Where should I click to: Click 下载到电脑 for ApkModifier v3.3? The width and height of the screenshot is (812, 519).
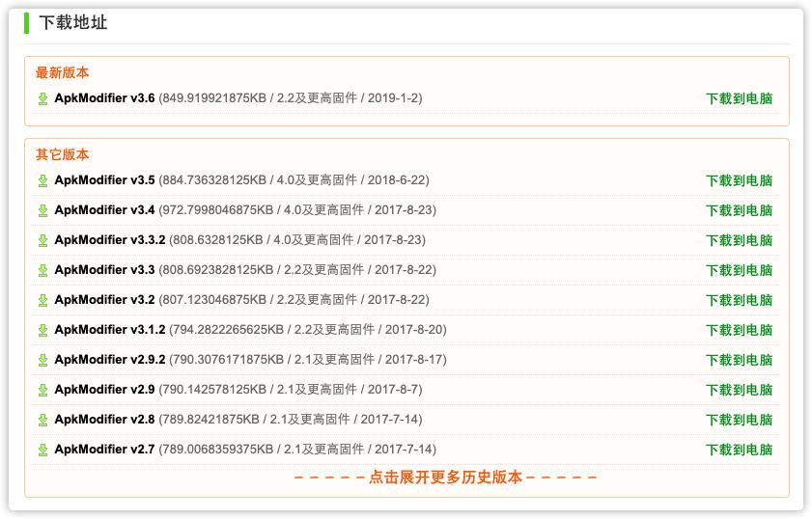point(739,270)
